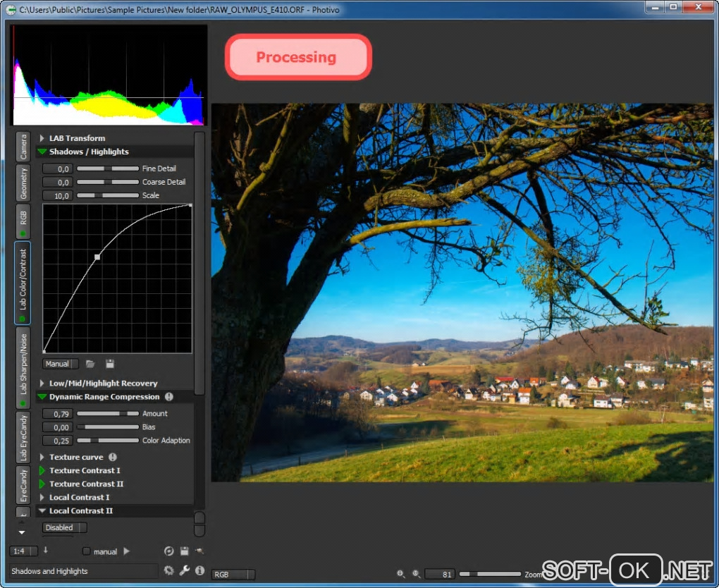Close the Photivo window
Image resolution: width=719 pixels, height=588 pixels.
[698, 7]
